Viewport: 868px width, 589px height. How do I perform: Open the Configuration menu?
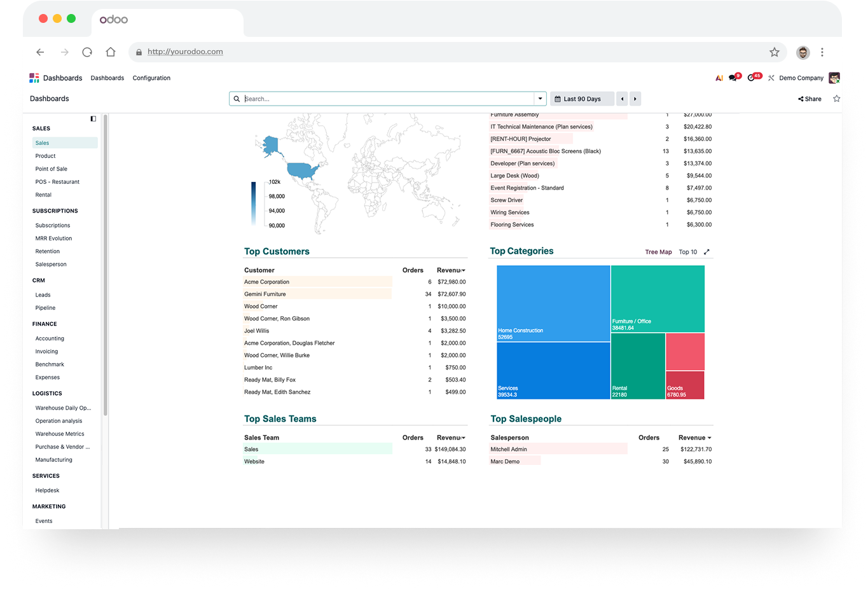pos(151,78)
